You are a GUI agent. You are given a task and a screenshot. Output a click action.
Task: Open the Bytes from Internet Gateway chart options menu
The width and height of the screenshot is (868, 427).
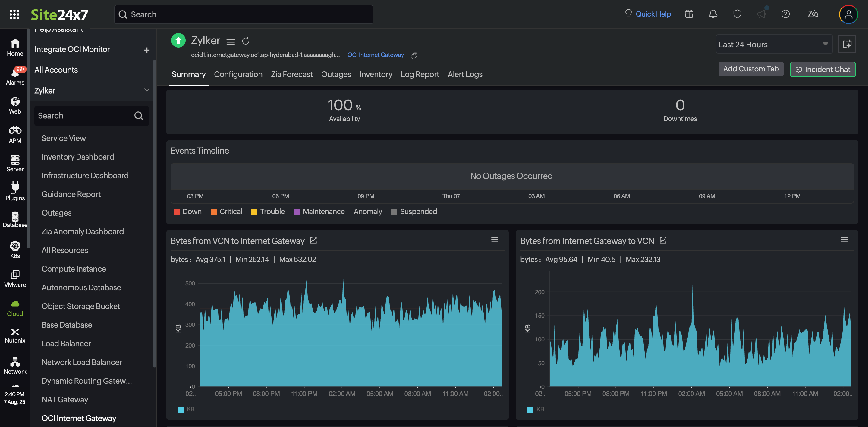(844, 239)
